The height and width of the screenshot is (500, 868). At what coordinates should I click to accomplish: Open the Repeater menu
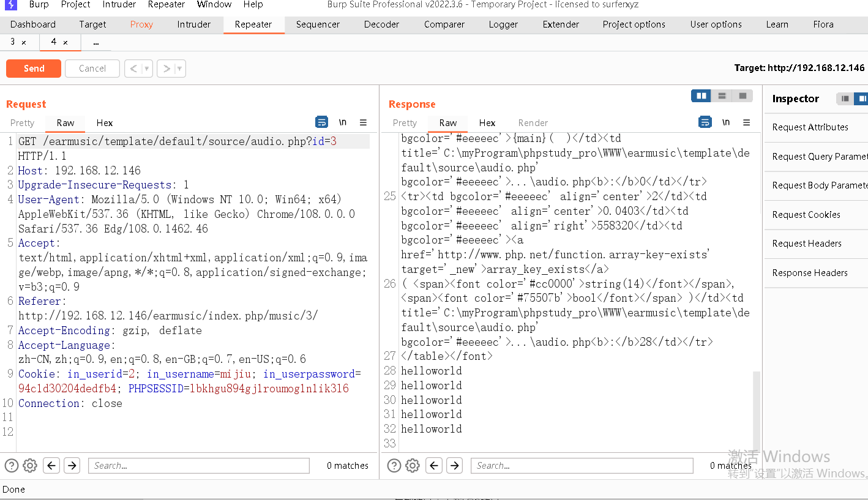(x=166, y=4)
